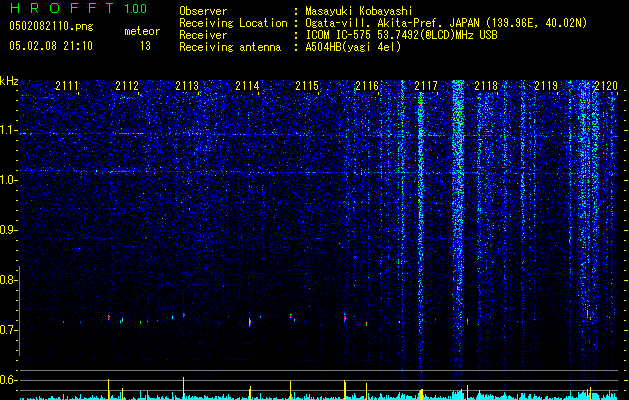Click the 2115 time marker
629x400 pixels.
(x=307, y=86)
